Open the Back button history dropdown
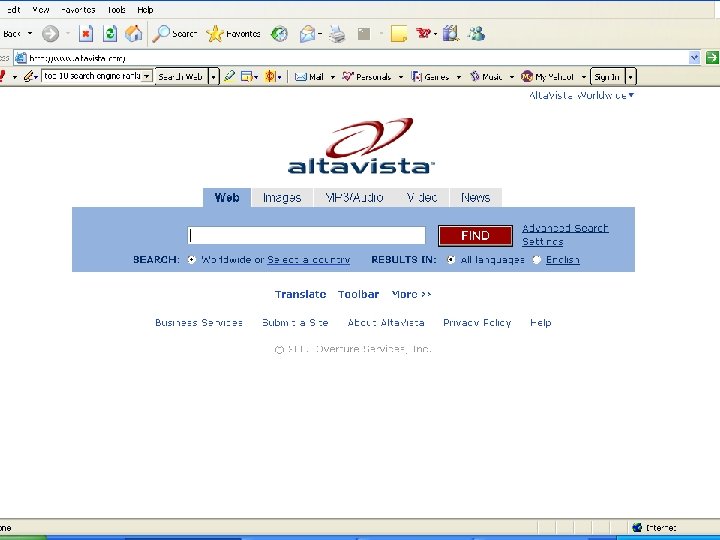The image size is (720, 540). point(30,34)
